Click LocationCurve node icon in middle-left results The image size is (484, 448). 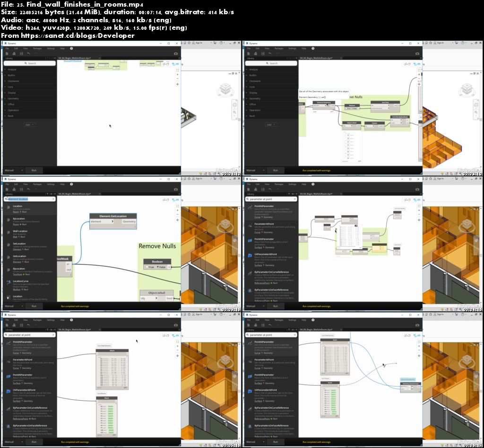pyautogui.click(x=9, y=282)
